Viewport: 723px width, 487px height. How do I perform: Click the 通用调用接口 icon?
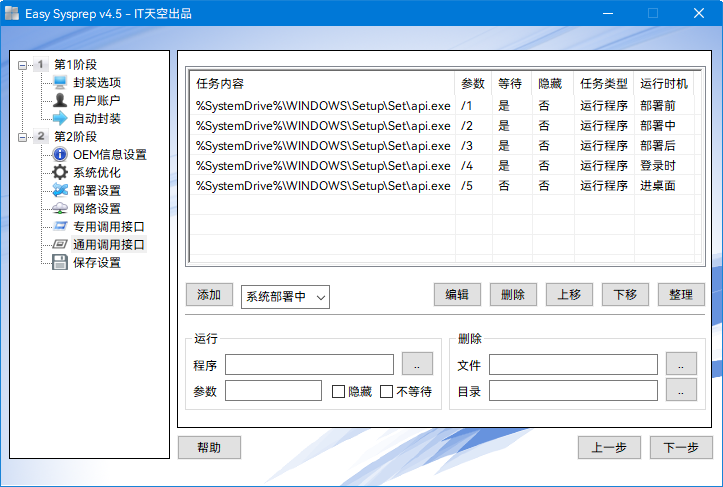pos(60,244)
